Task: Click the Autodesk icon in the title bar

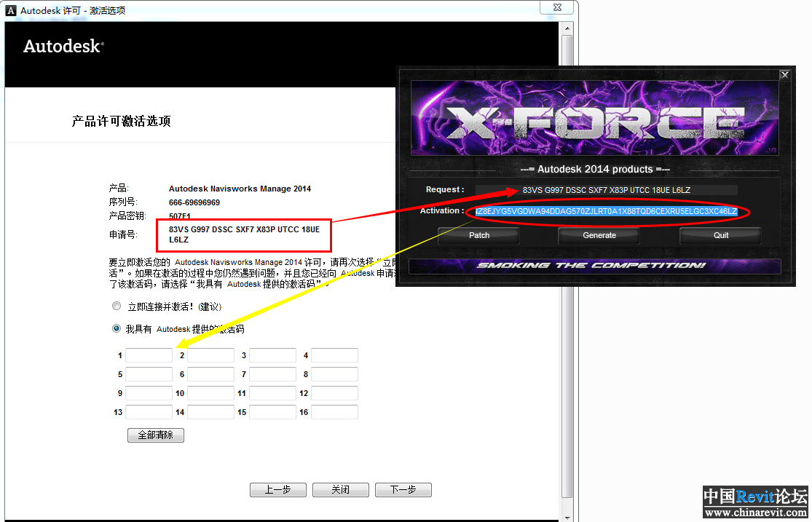Action: click(11, 10)
